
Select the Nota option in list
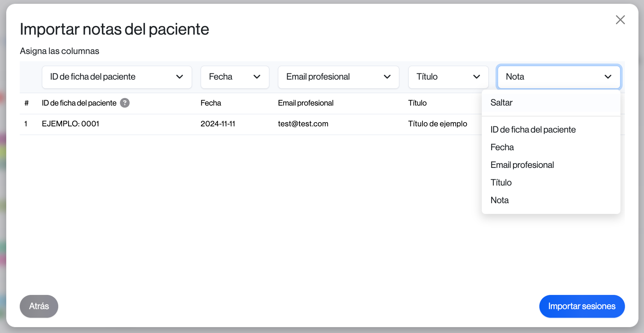[x=499, y=200]
